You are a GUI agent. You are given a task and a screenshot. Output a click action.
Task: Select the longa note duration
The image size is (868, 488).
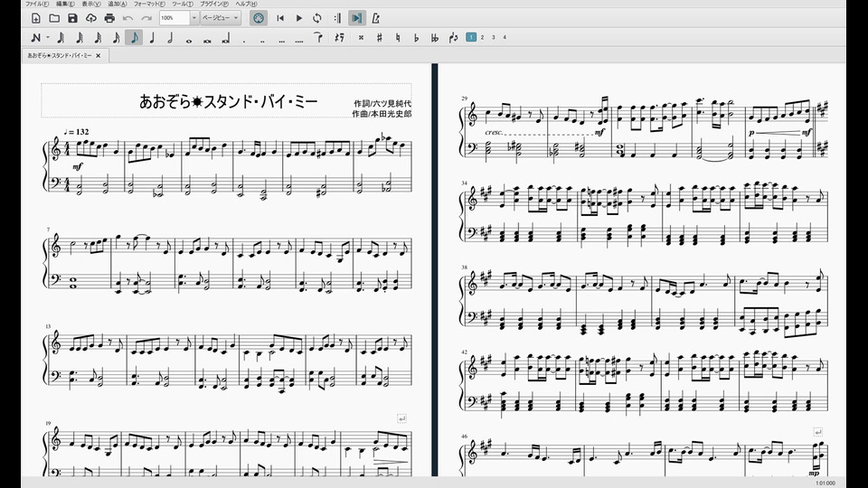[225, 39]
